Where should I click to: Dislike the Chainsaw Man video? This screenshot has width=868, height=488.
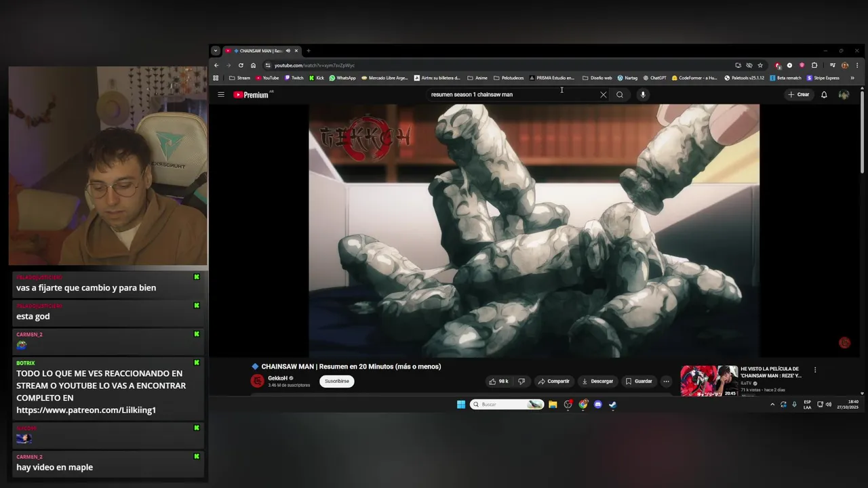521,382
